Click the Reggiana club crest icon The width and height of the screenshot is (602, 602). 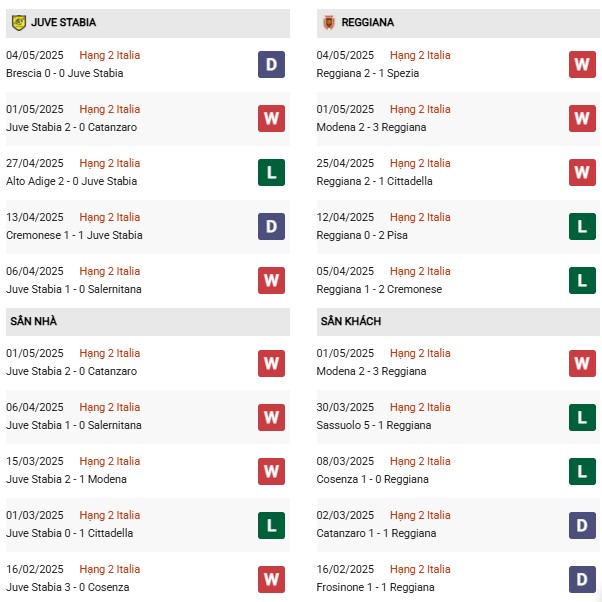(x=329, y=23)
